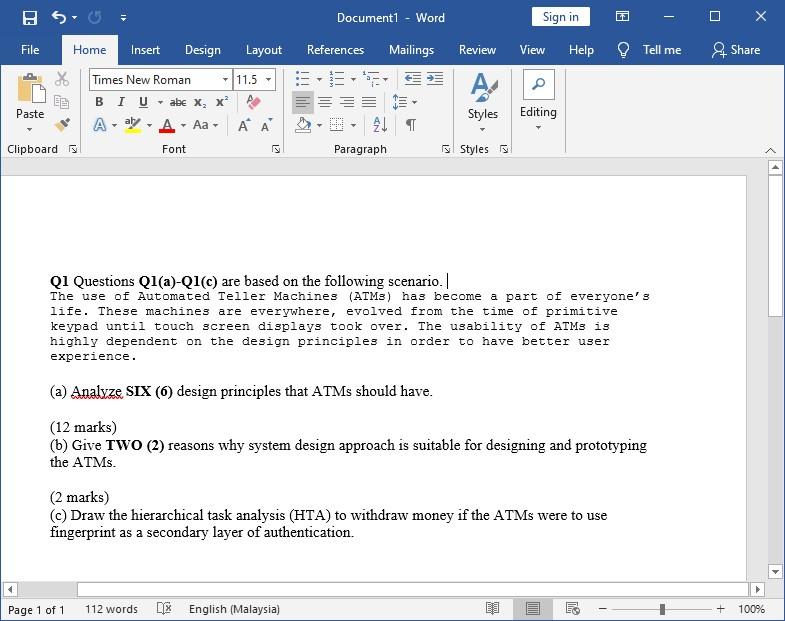Screen dimensions: 785x621
Task: Click the Paste clipboard icon
Action: (30, 89)
